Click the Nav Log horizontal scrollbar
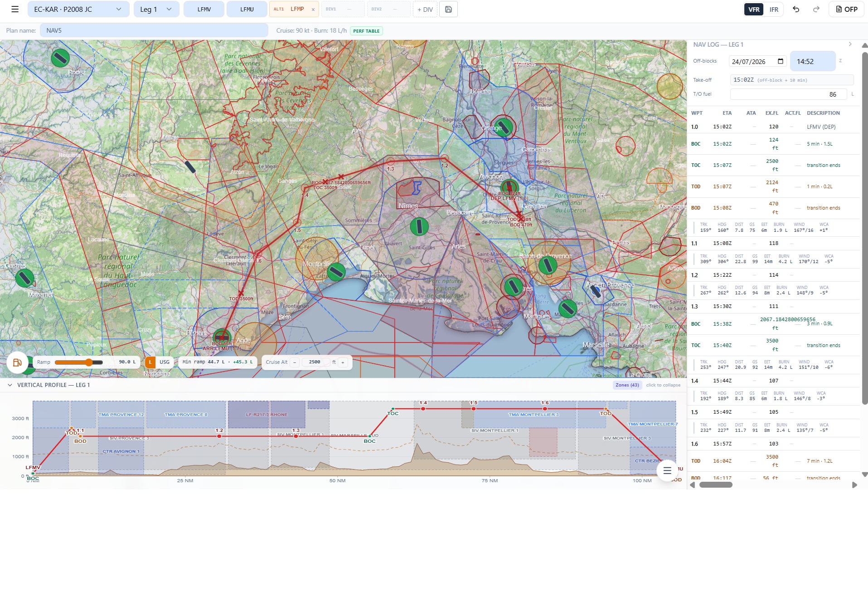 pos(716,484)
